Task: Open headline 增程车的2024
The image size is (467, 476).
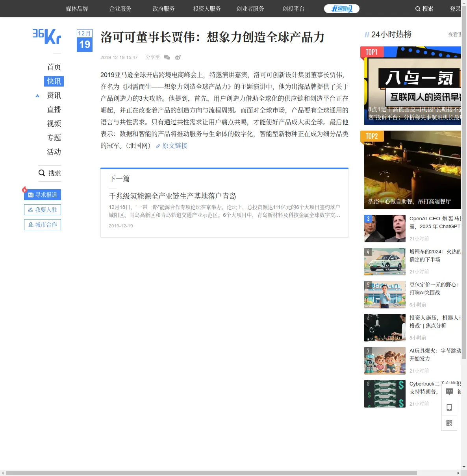Action: (435, 256)
